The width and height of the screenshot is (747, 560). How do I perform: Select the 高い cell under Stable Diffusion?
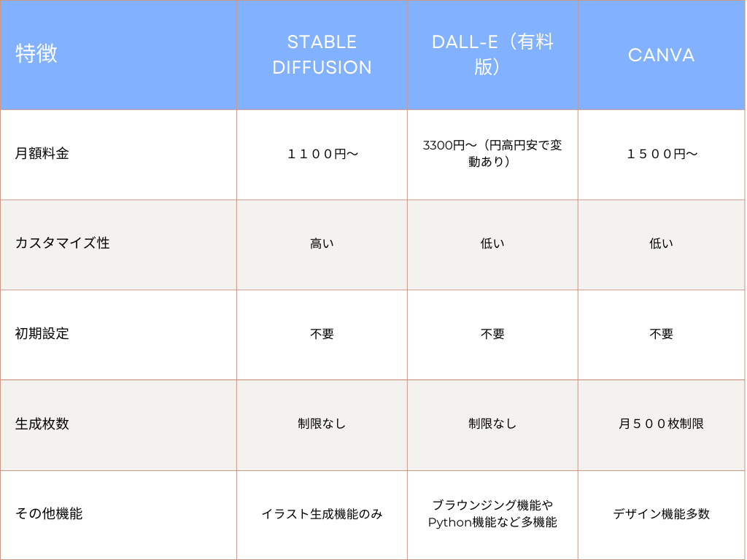(322, 244)
